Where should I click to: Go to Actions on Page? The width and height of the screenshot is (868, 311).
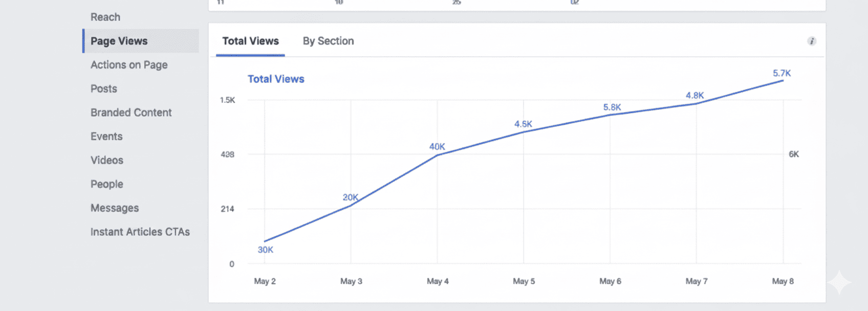129,65
